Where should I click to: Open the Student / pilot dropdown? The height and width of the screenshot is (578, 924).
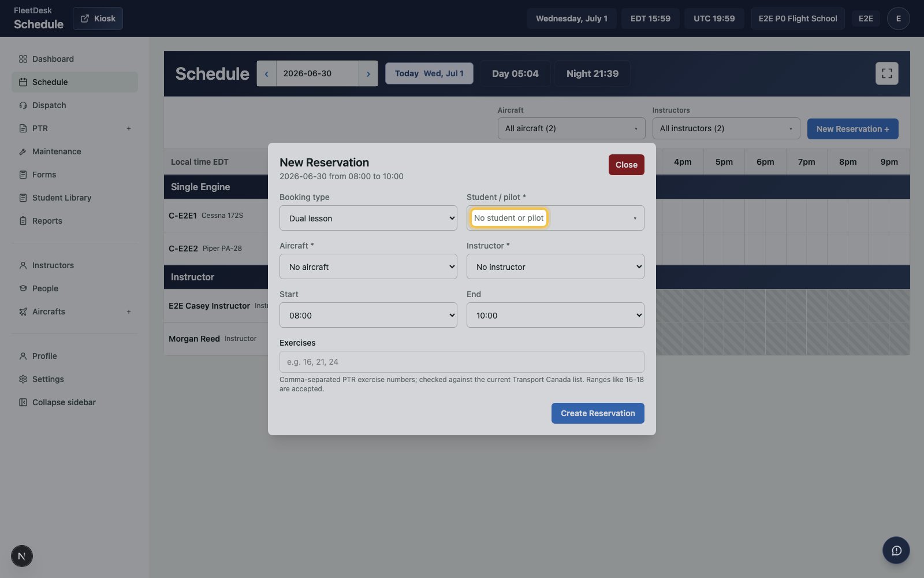coord(556,218)
